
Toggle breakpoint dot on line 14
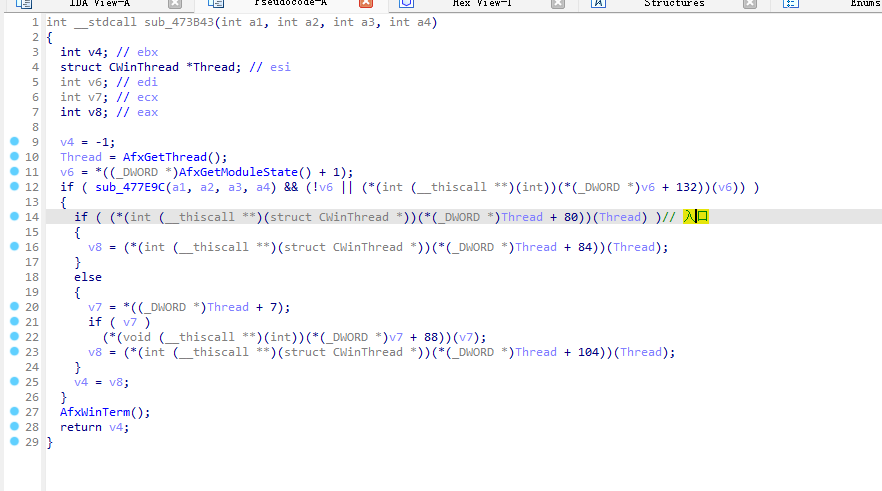[15, 217]
